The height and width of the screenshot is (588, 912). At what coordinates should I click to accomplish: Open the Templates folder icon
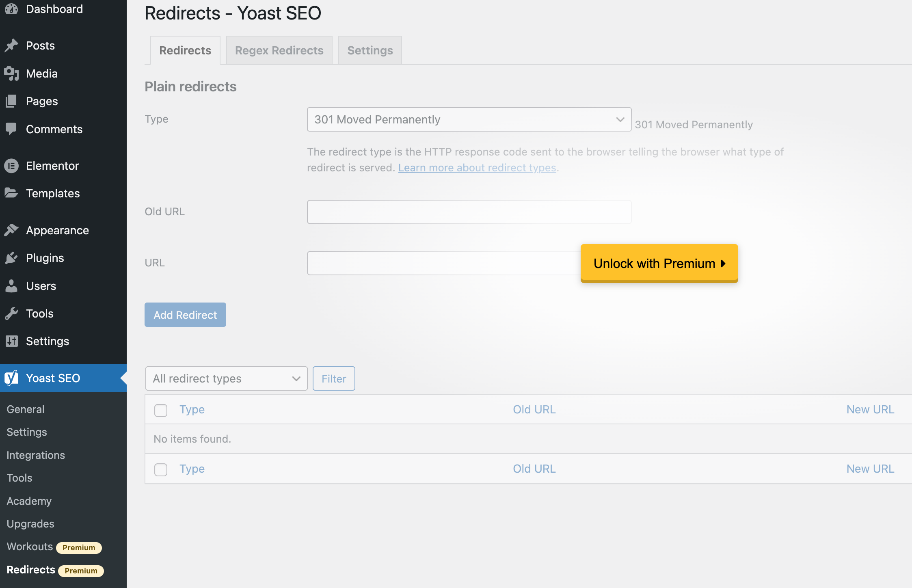coord(11,193)
